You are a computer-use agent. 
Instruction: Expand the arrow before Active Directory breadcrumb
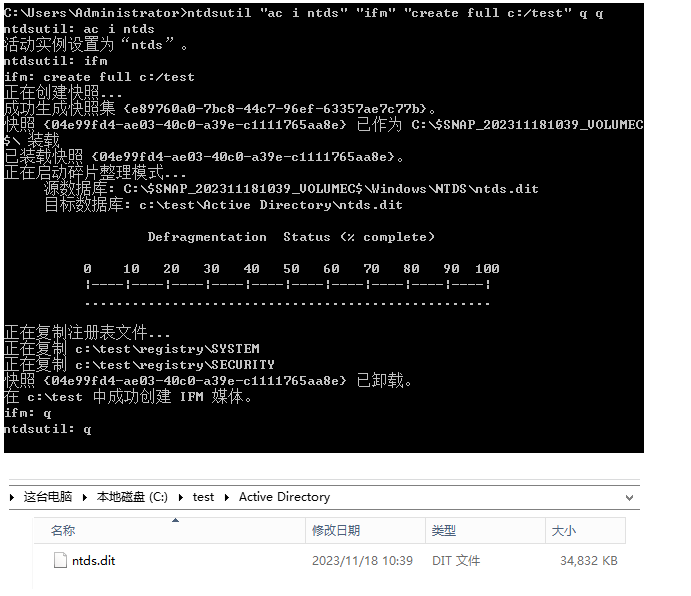tap(227, 497)
